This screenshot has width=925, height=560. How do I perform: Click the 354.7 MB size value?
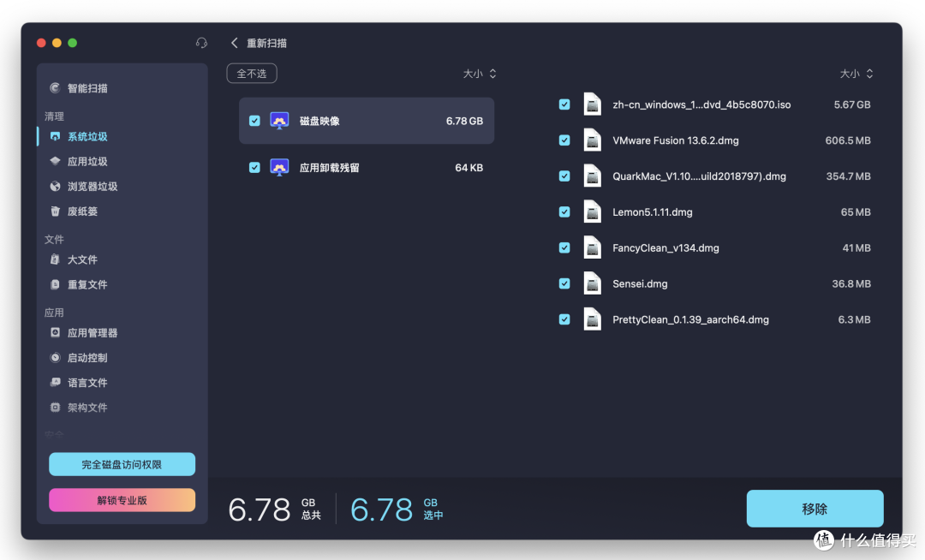point(848,176)
